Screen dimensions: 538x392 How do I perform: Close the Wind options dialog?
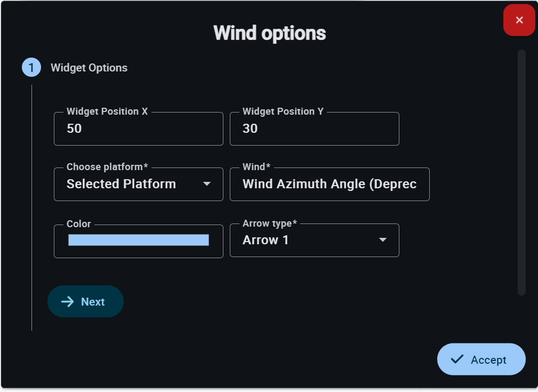[x=519, y=20]
